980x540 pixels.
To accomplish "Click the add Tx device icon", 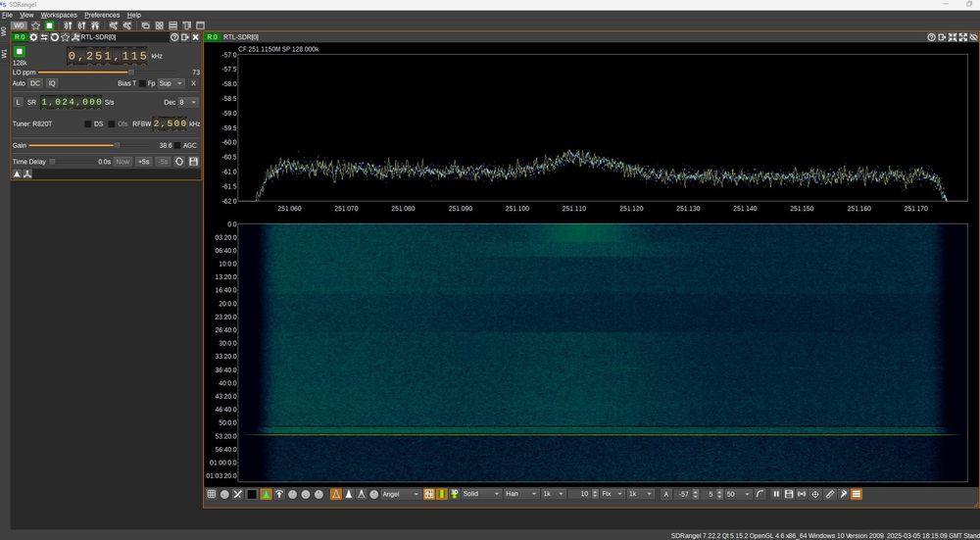I will 81,25.
